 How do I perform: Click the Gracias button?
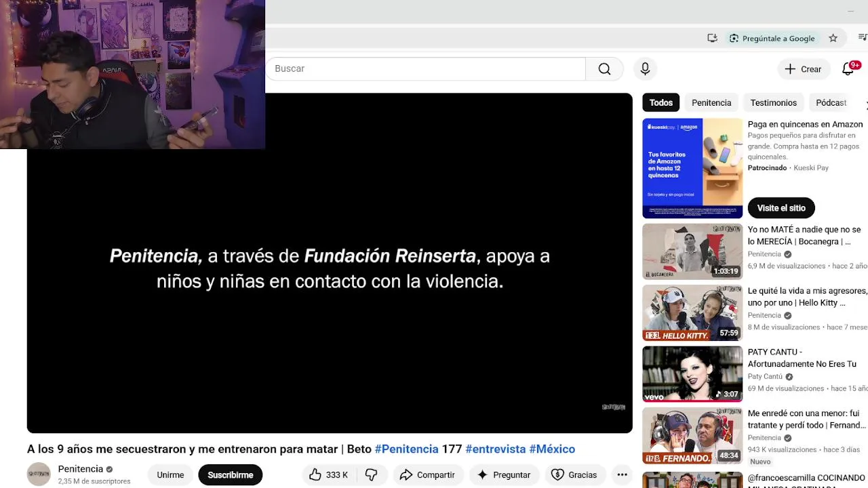click(574, 475)
